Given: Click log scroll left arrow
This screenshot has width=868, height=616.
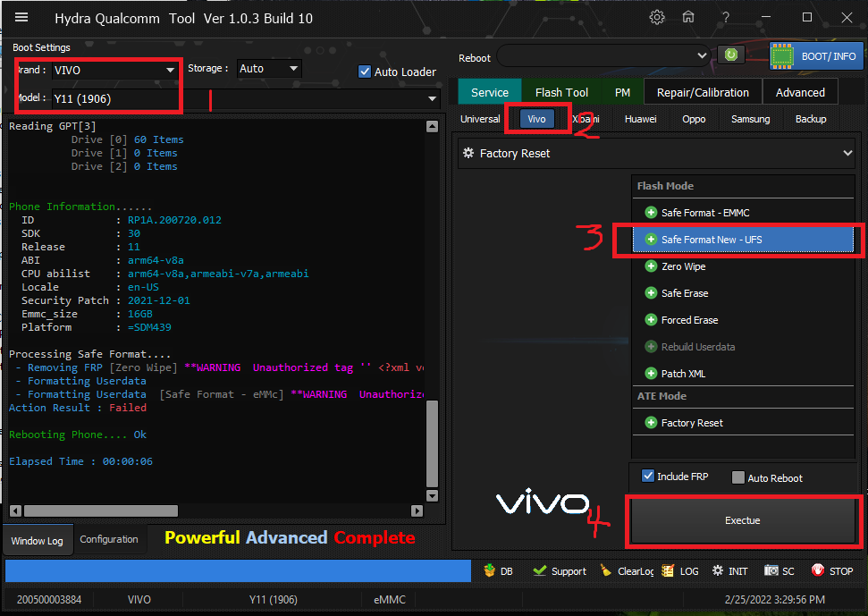Looking at the screenshot, I should [x=15, y=511].
